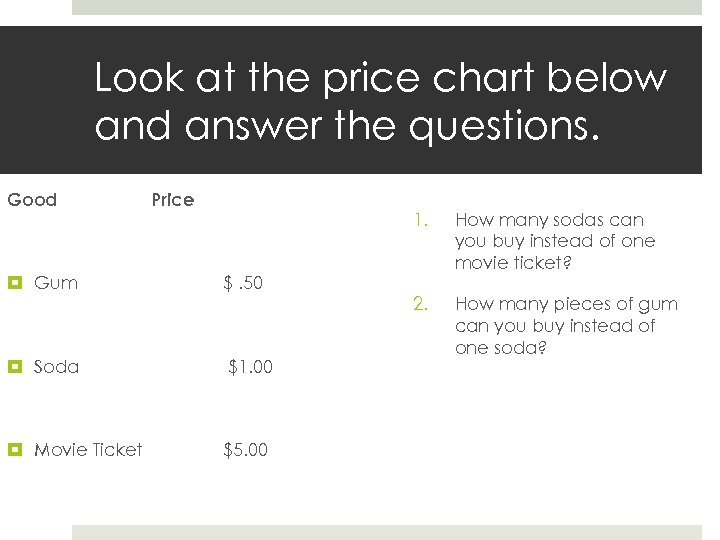
Task: Click the square bullet beside Movie Ticket
Action: pos(14,450)
